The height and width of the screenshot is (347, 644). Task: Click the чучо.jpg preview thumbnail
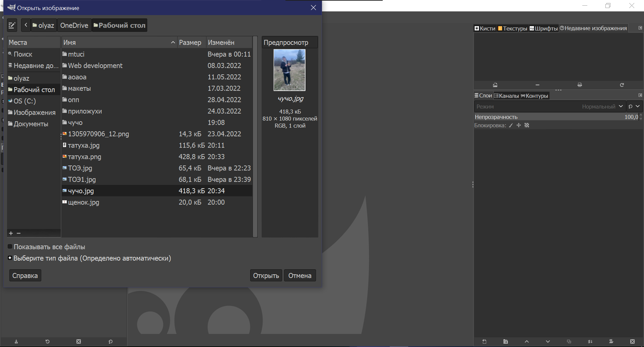pos(289,70)
